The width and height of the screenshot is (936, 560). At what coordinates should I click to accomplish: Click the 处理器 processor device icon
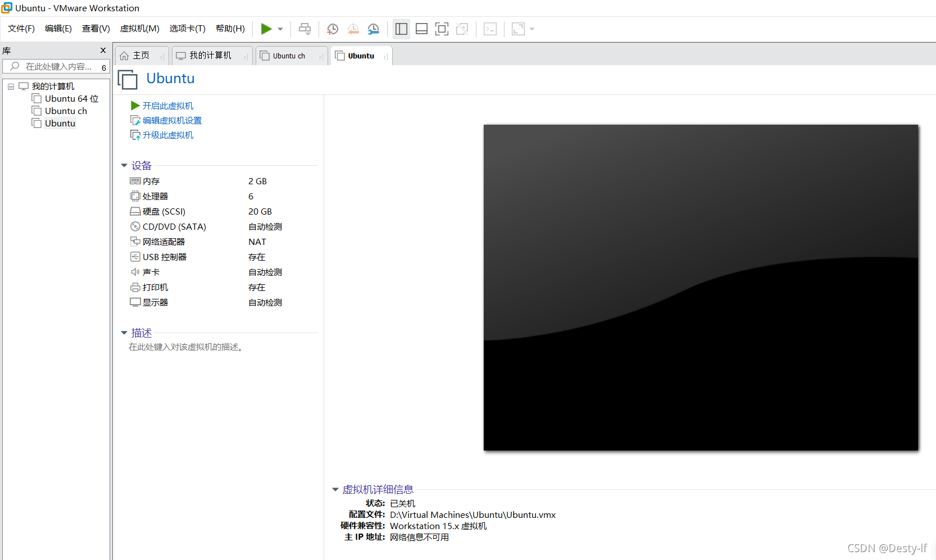(x=135, y=196)
